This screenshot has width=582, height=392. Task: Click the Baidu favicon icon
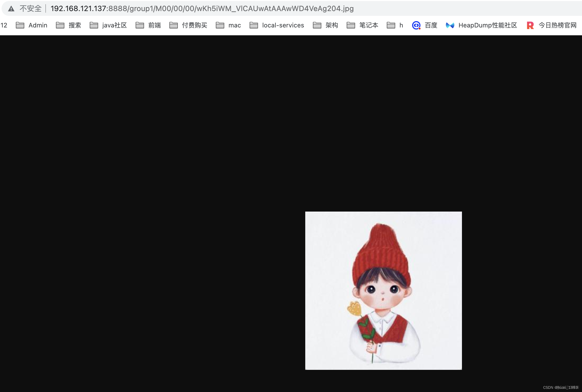[416, 25]
